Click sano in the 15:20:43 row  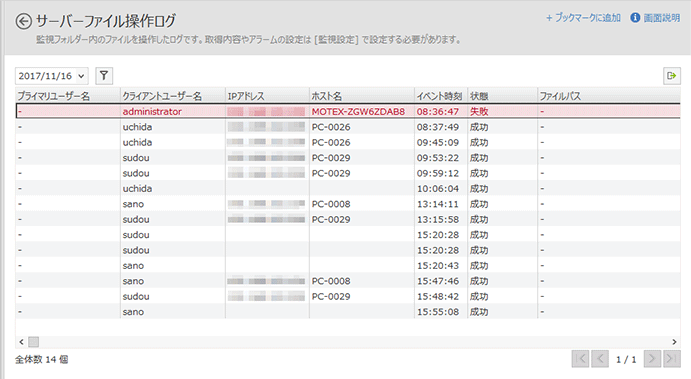(133, 266)
